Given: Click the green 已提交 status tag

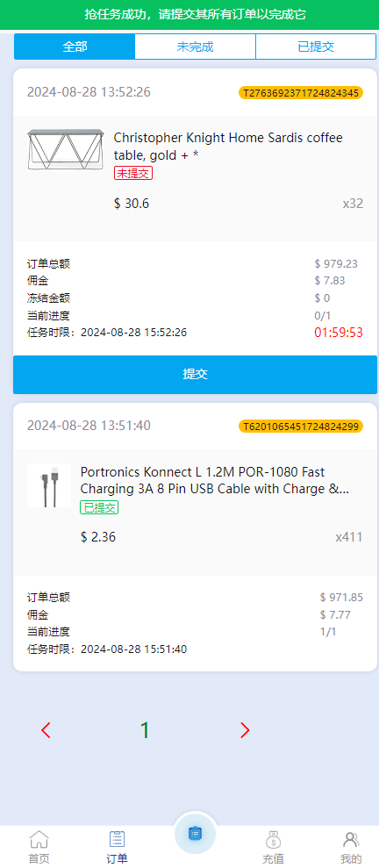Looking at the screenshot, I should click(100, 507).
